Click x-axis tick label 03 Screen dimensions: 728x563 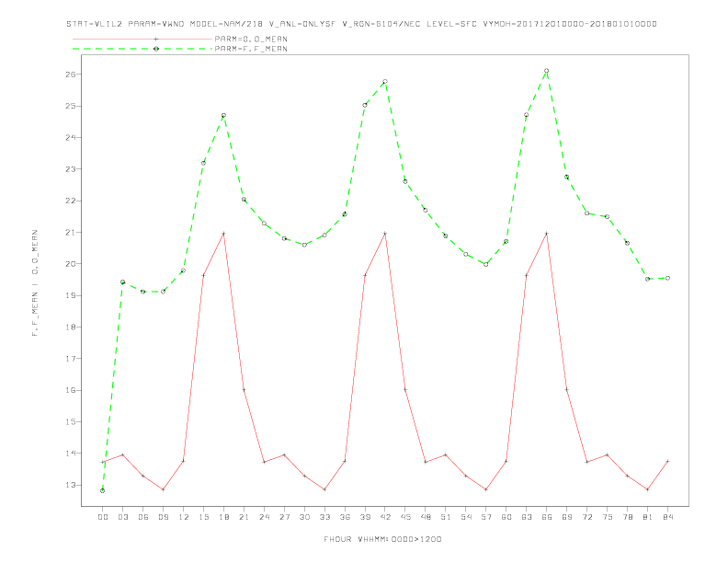click(x=122, y=517)
